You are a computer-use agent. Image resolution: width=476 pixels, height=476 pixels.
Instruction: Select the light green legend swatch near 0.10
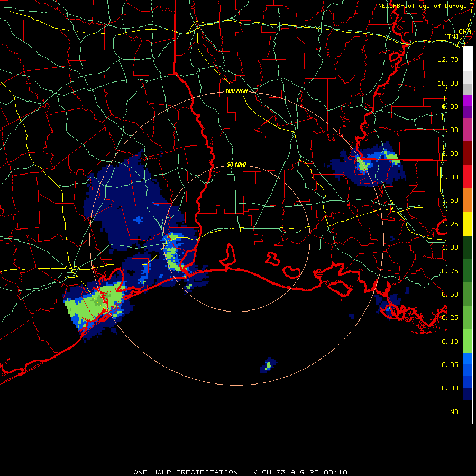point(467,341)
